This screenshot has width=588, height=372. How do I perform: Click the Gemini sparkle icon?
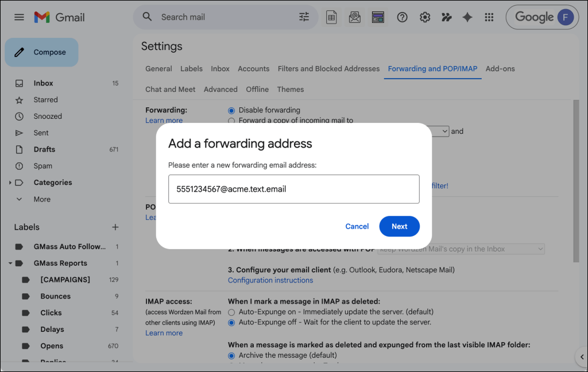click(x=467, y=17)
